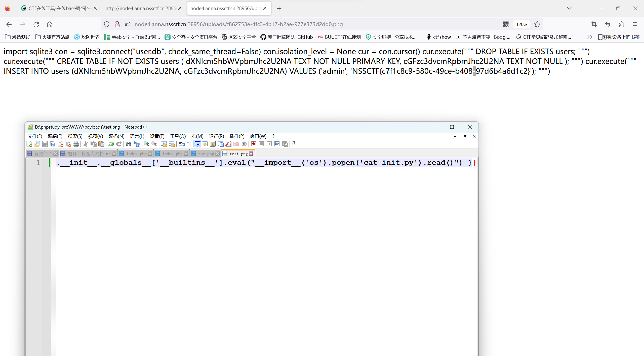Reload the page in Firefox

point(36,24)
